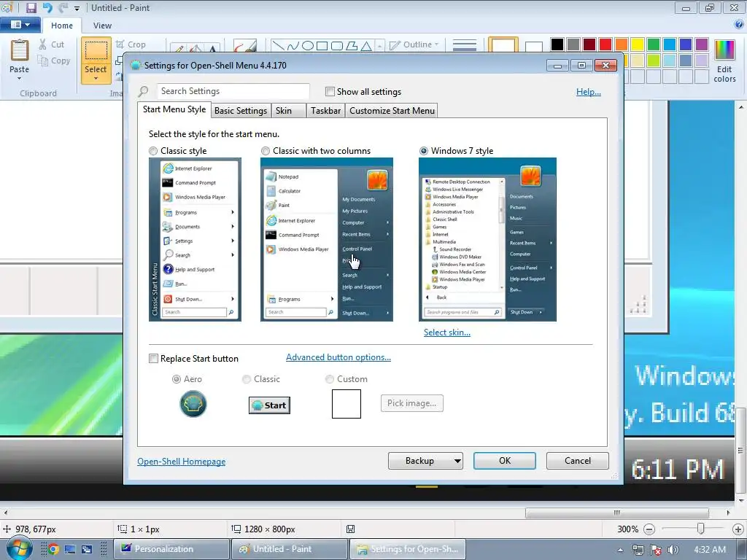Select the Rectangle shape in Paint shapes gallery

point(322,46)
